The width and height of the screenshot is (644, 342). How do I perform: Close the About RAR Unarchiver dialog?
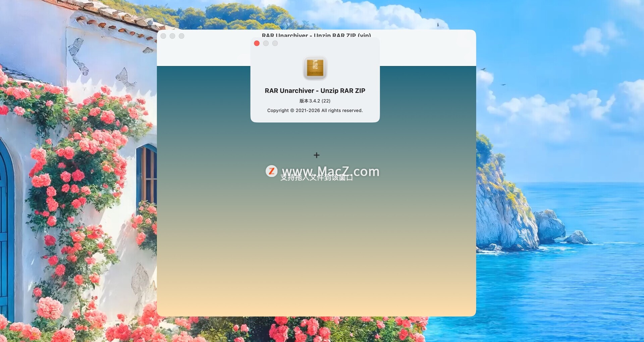point(257,43)
